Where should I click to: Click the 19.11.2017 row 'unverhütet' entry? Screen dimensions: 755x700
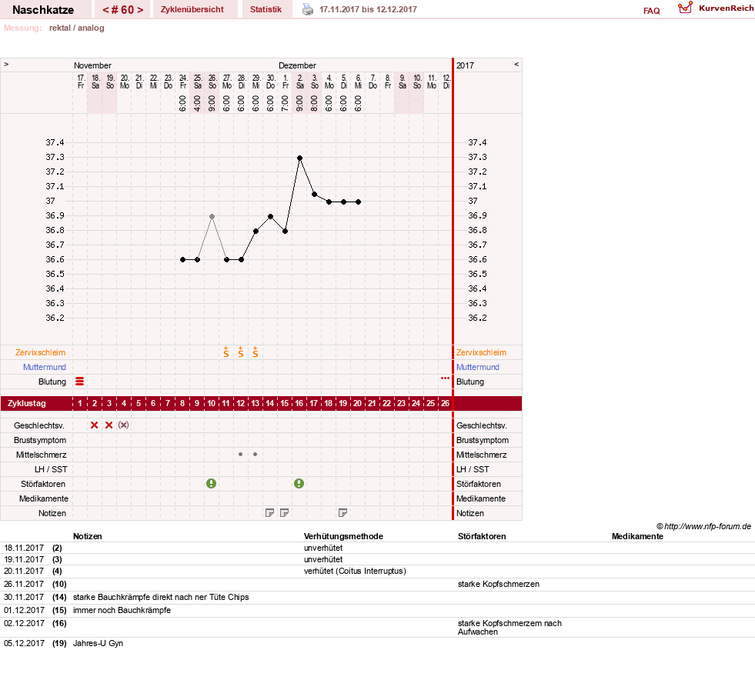323,559
